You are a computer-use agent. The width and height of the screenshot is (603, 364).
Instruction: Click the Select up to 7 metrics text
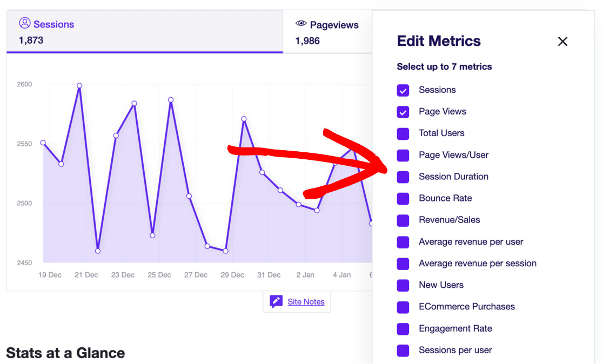[x=444, y=67]
